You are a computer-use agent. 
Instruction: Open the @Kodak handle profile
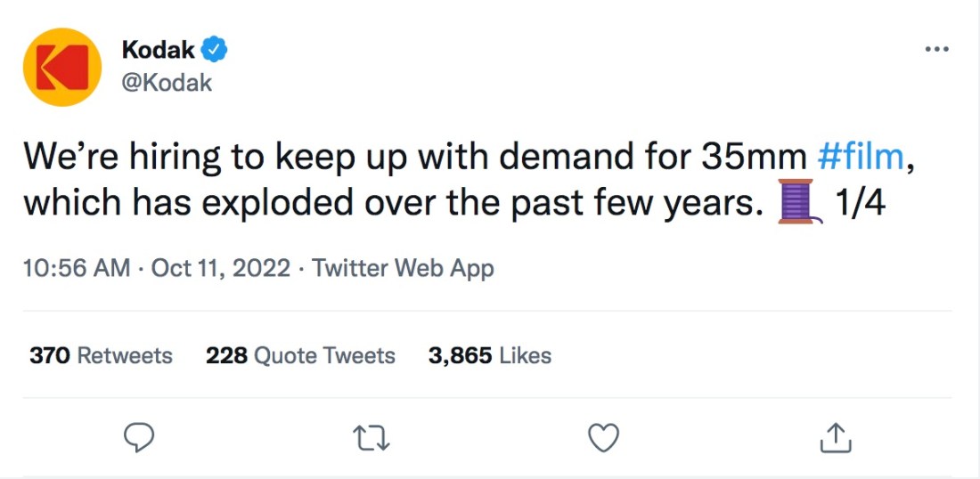click(167, 82)
